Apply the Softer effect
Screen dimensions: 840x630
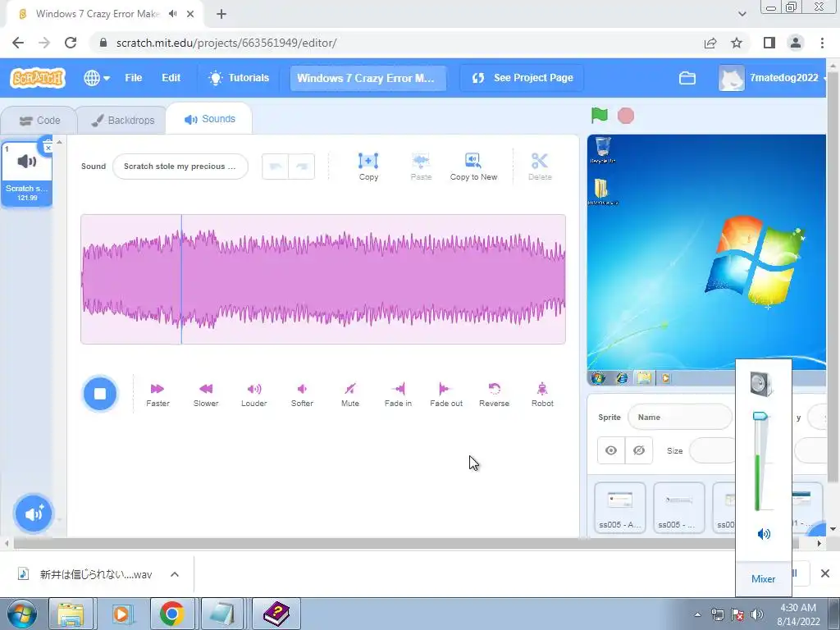(x=302, y=395)
